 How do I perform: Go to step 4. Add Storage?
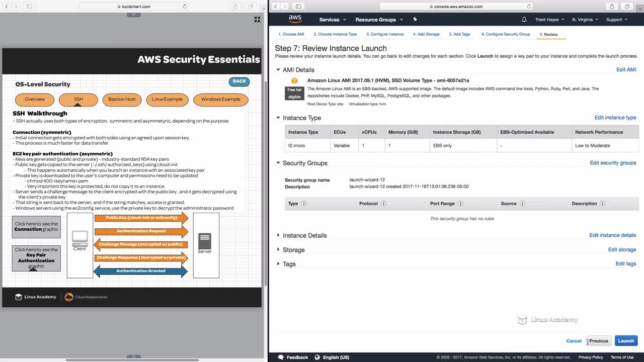(426, 34)
